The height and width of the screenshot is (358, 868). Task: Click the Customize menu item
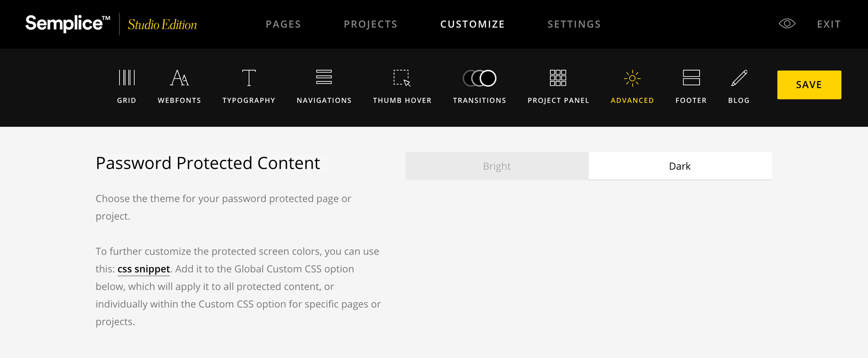tap(473, 24)
